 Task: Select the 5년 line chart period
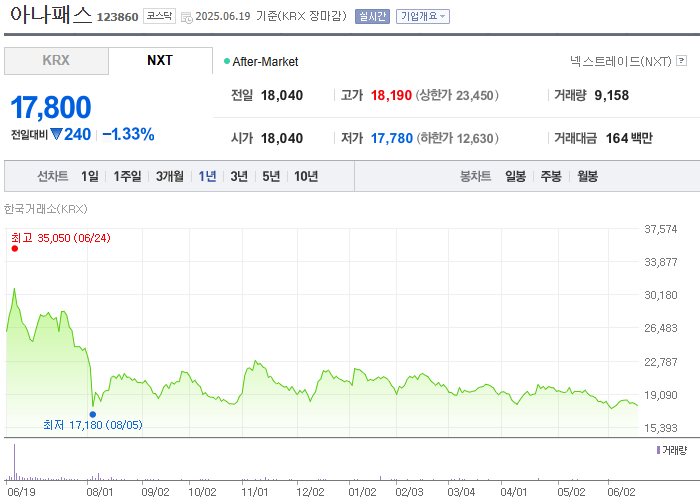pos(271,176)
